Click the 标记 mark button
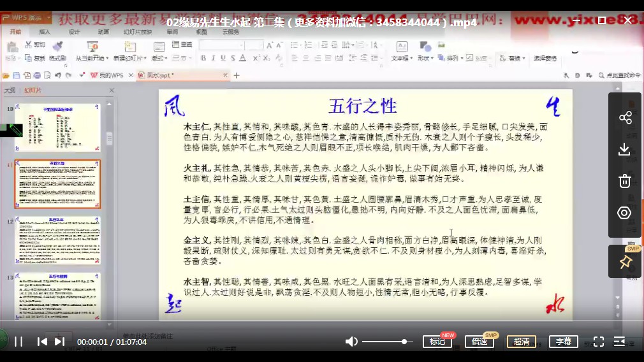This screenshot has width=644, height=362. 437,342
